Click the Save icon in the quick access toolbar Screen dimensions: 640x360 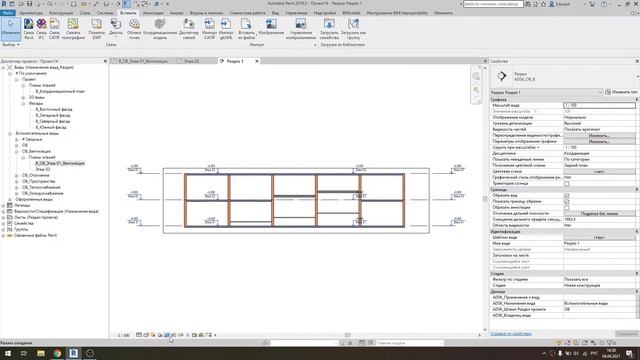tap(29, 4)
